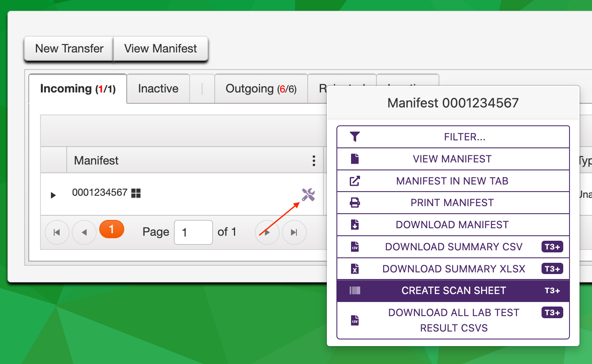Open Manifest column three-dot menu
Viewport: 592px width, 364px height.
pyautogui.click(x=314, y=161)
